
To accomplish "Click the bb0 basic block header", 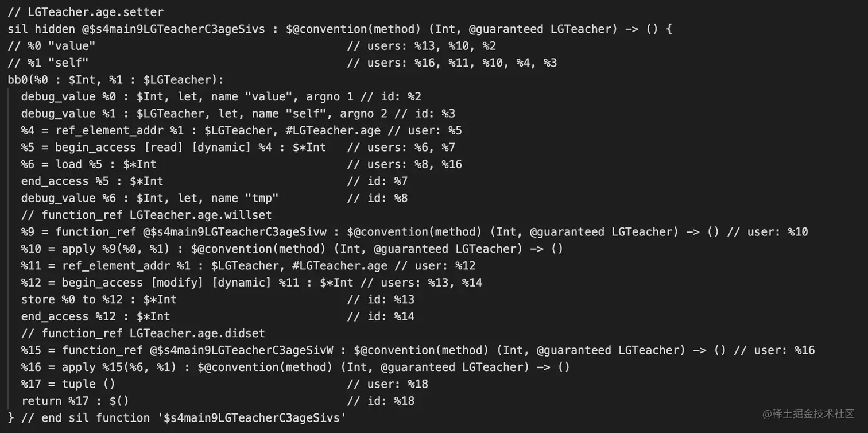I will (116, 79).
